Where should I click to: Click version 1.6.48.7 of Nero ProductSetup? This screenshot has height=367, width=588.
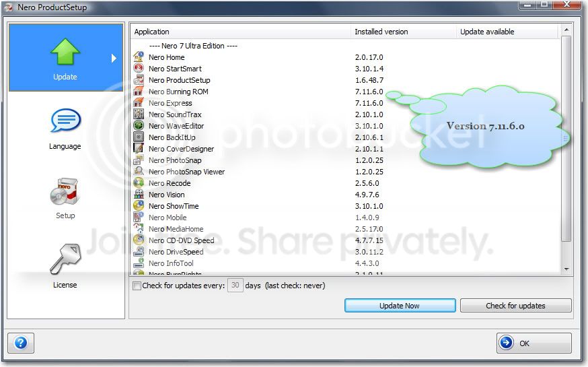coord(369,80)
